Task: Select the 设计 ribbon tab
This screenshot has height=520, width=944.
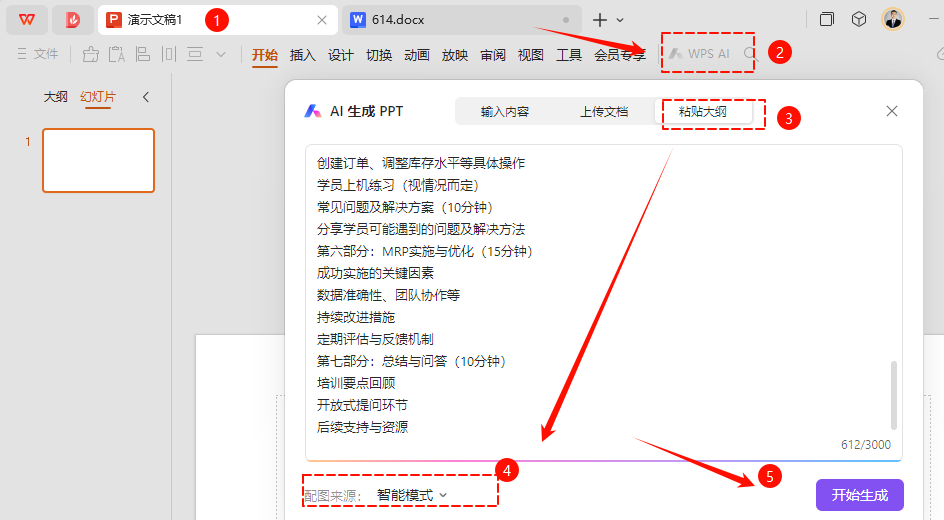Action: 340,55
